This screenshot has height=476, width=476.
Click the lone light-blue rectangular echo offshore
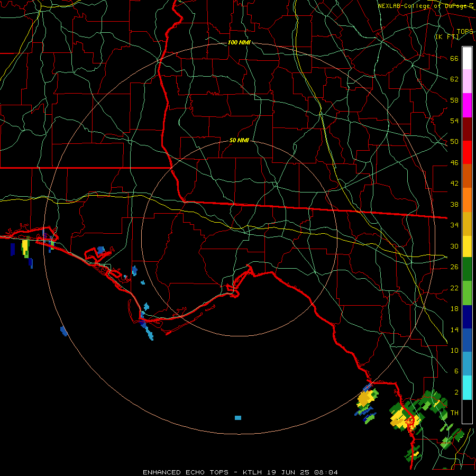(x=238, y=418)
